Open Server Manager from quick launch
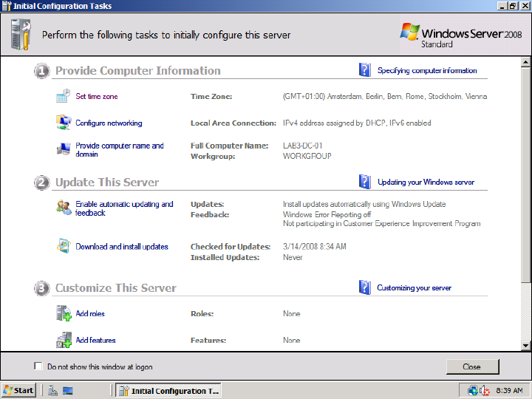The image size is (532, 399). click(52, 391)
